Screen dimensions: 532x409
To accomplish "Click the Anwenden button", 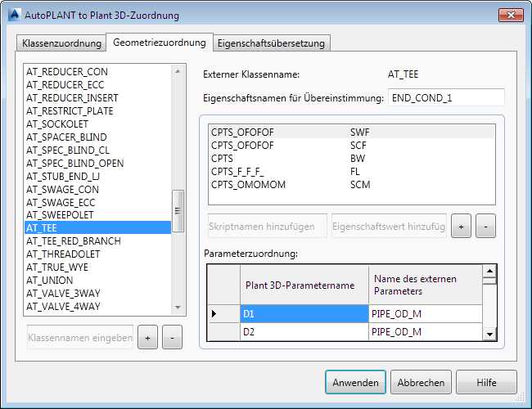I will (355, 382).
